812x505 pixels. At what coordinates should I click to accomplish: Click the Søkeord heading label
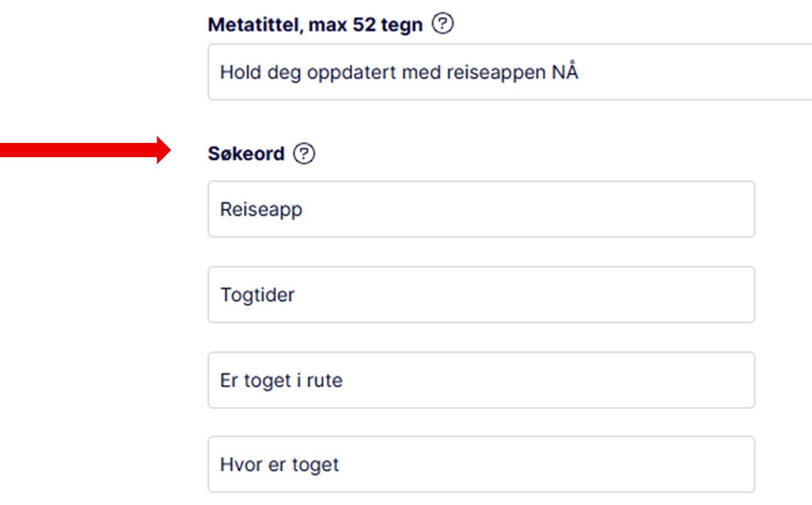246,154
